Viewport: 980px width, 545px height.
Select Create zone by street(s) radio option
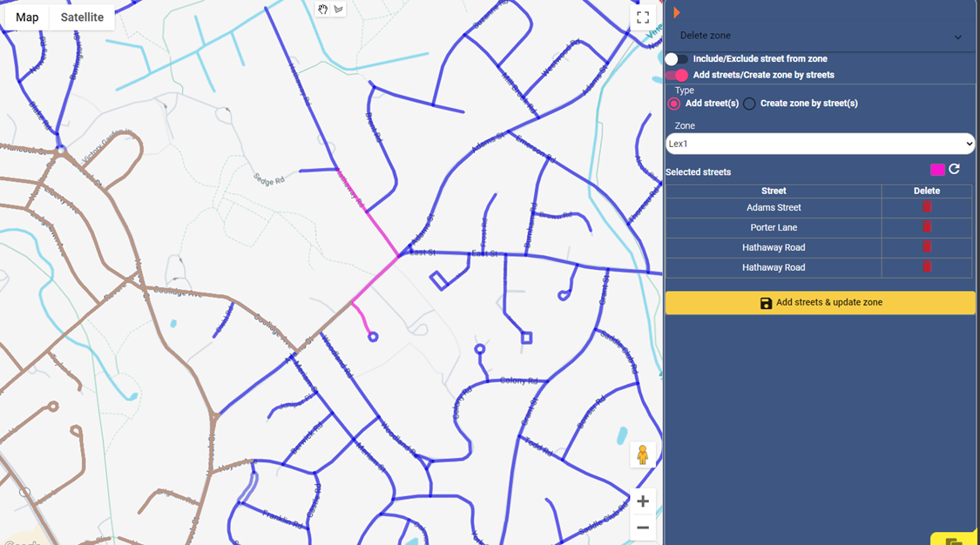click(x=749, y=104)
